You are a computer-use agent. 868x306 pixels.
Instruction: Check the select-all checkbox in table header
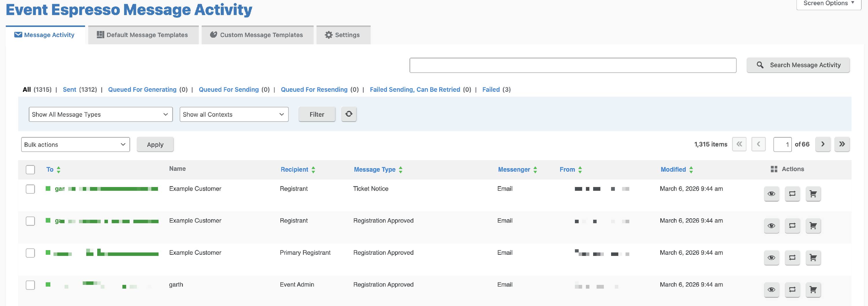pyautogui.click(x=30, y=170)
